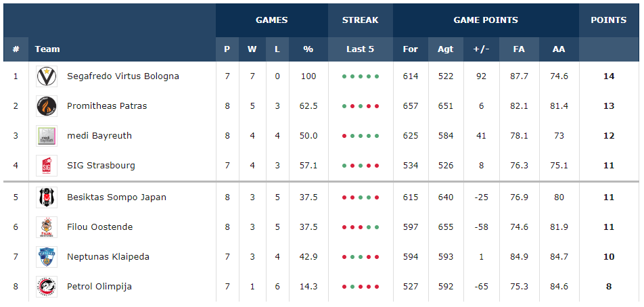Click the Neptunas Klaipeda blue crest

(47, 257)
